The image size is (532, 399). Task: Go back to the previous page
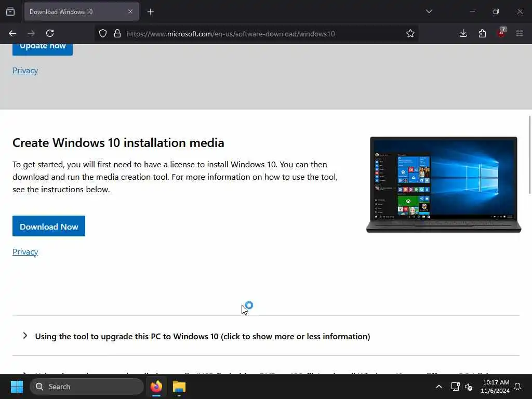click(x=12, y=33)
